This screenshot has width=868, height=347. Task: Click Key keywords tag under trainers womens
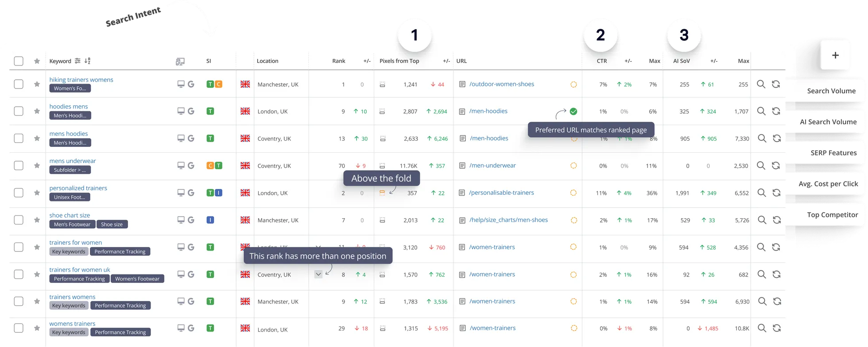pyautogui.click(x=69, y=305)
